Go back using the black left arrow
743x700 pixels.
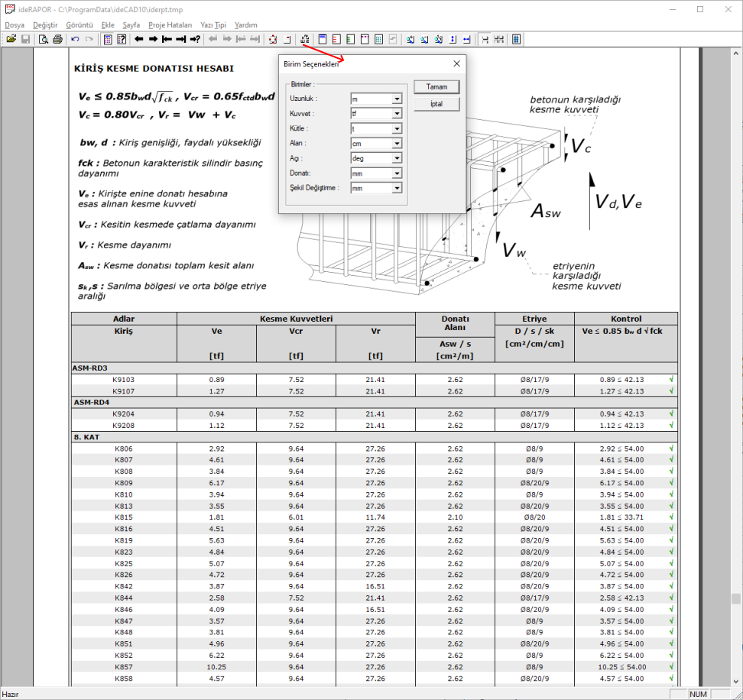coord(139,39)
